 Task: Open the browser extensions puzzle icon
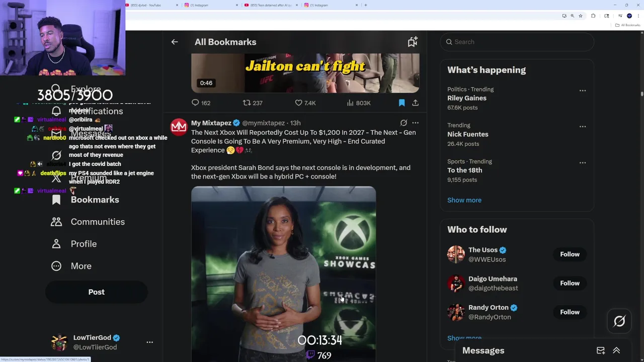593,16
